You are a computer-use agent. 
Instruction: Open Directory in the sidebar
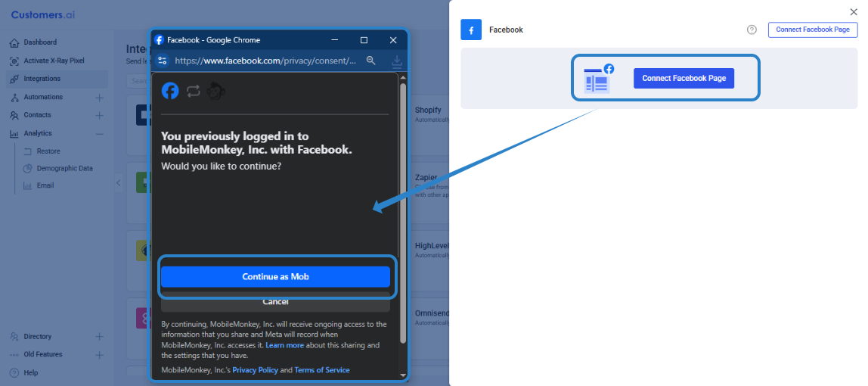[37, 337]
